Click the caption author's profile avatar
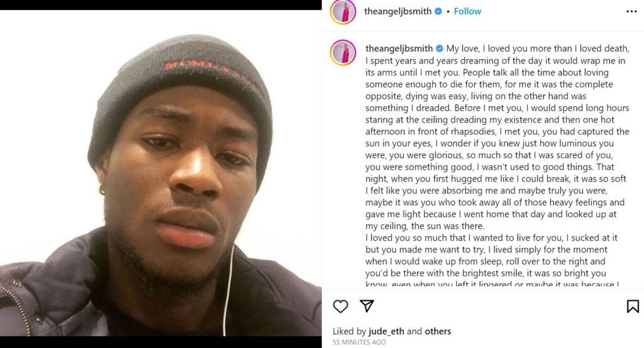 [343, 53]
